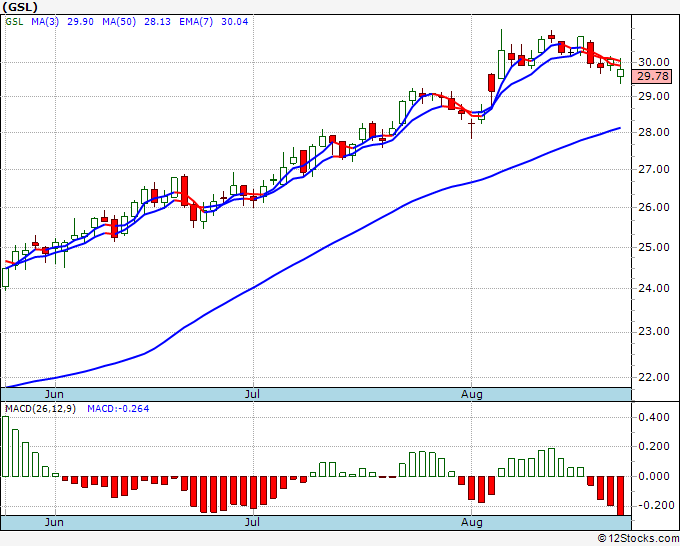Click the 0.400 MACD axis label
This screenshot has width=680, height=546.
[654, 417]
